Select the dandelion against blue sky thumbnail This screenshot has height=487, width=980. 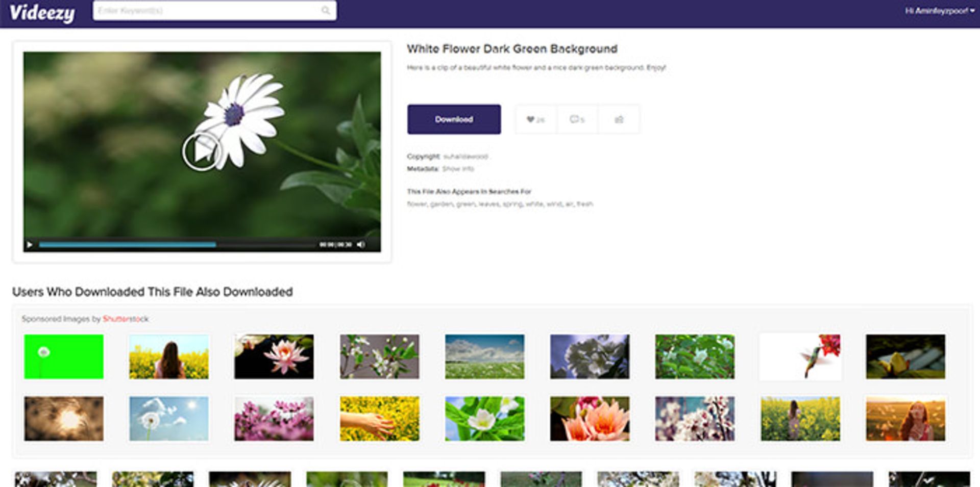click(169, 418)
